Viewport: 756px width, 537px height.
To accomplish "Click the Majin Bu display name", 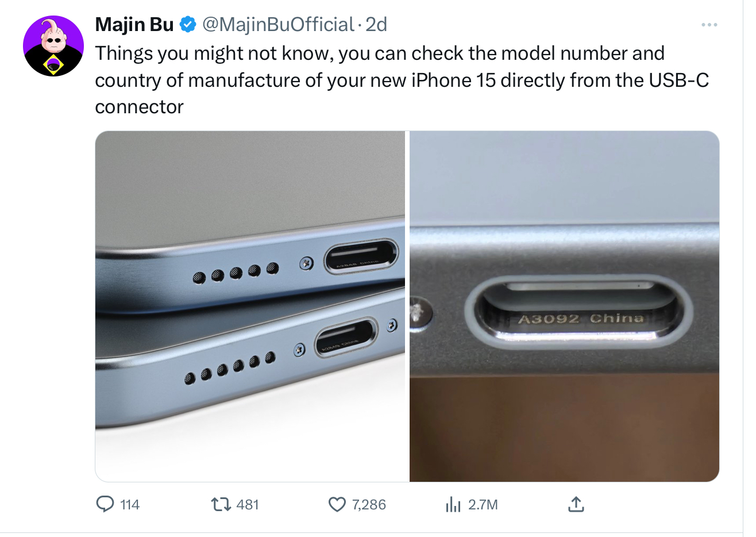I will tap(134, 24).
